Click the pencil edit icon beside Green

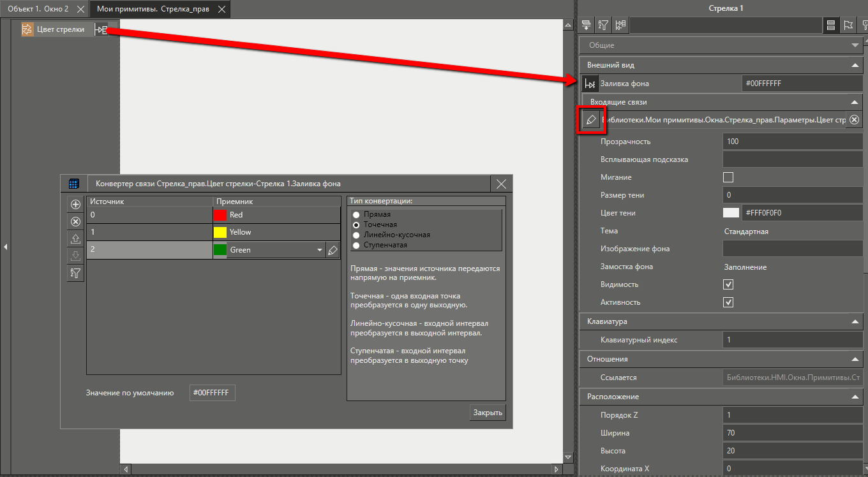pyautogui.click(x=333, y=251)
